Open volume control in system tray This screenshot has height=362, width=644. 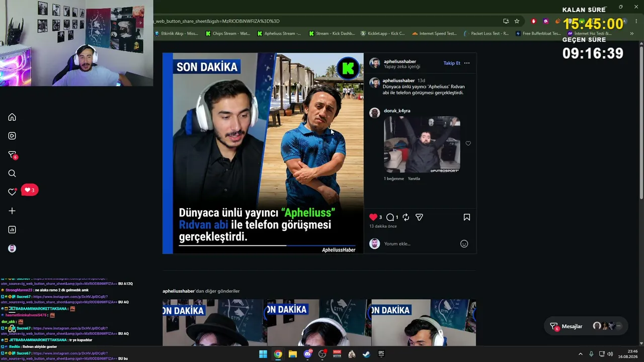click(610, 354)
